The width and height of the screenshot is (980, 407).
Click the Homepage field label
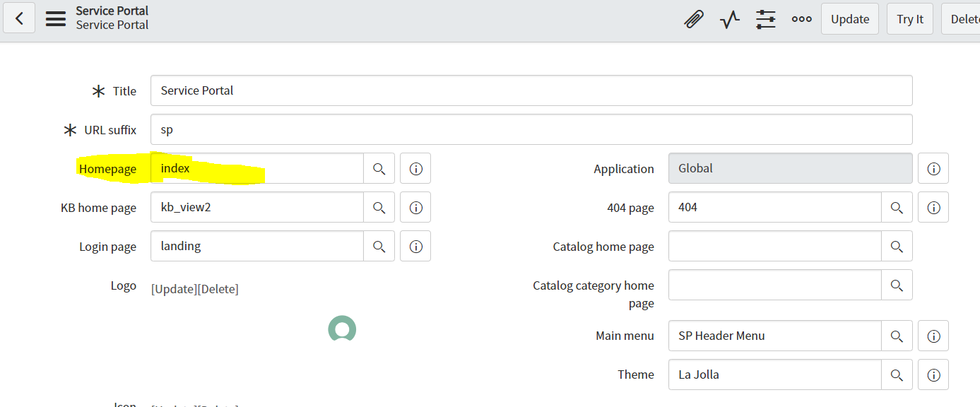click(107, 169)
